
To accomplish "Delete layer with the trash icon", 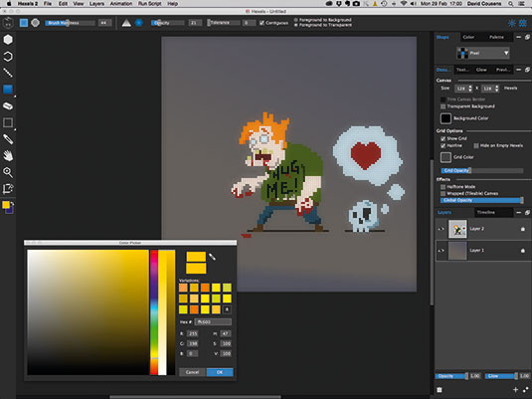I will pyautogui.click(x=440, y=390).
